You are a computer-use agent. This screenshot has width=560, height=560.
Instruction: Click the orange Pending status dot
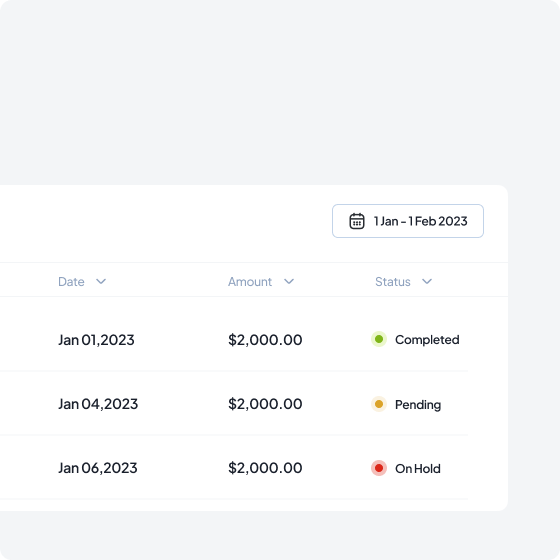(x=379, y=404)
